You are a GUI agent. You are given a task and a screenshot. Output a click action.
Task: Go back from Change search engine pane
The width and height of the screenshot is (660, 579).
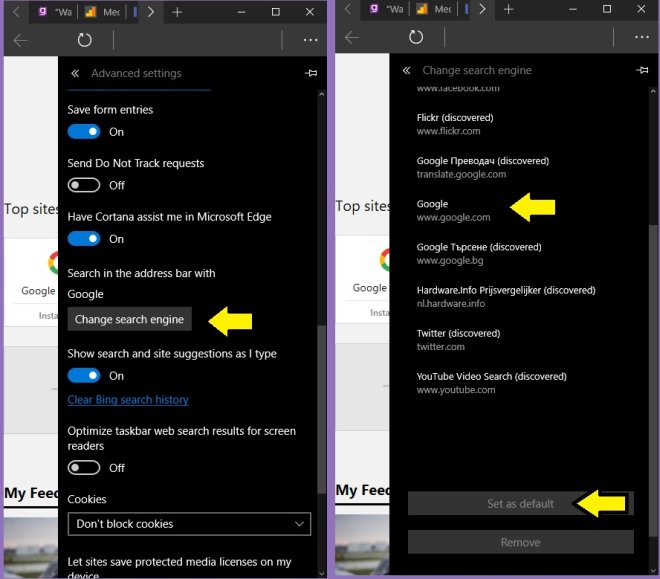[x=406, y=70]
